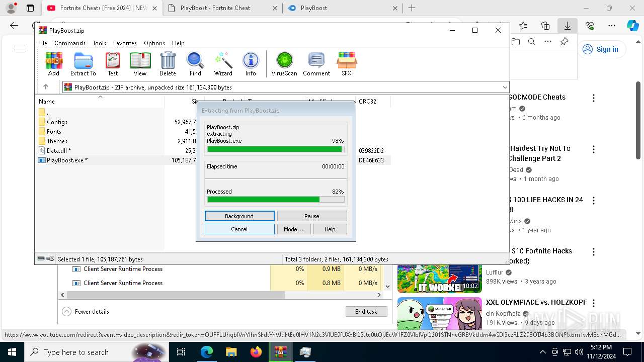Click the Test archive toolbar icon
Viewport: 644px width, 362px height.
pyautogui.click(x=113, y=64)
